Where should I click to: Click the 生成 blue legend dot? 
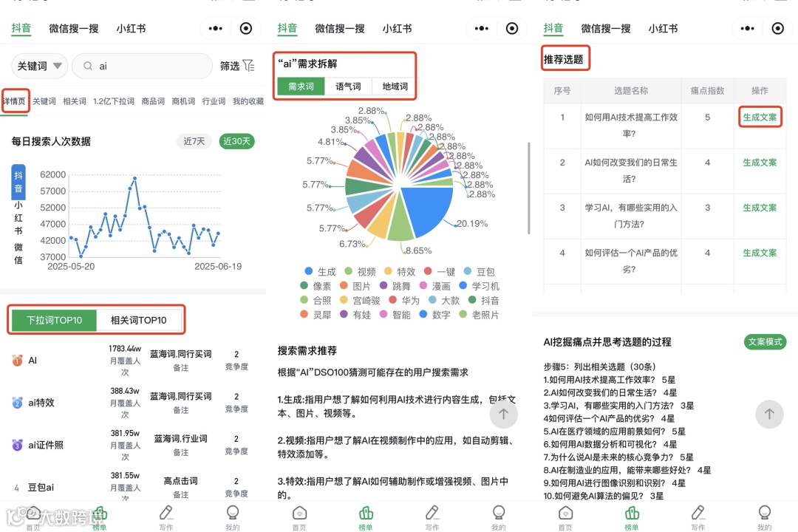[x=308, y=271]
